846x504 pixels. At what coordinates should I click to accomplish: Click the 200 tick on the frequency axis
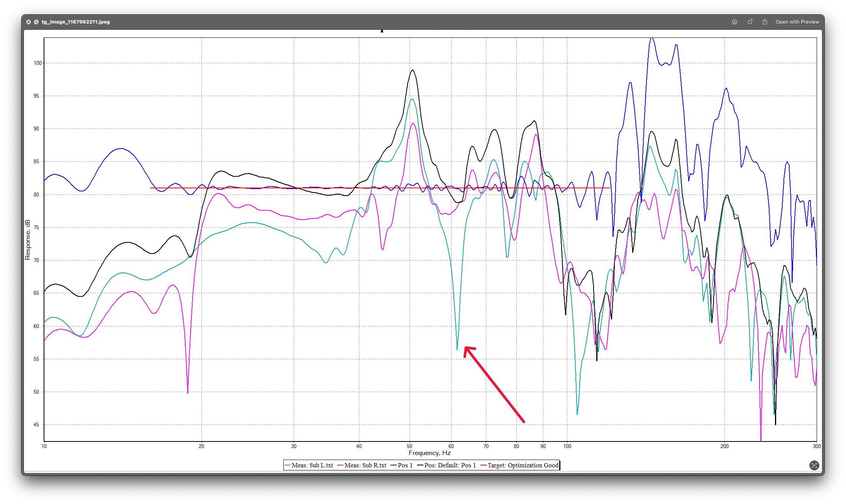tap(724, 446)
